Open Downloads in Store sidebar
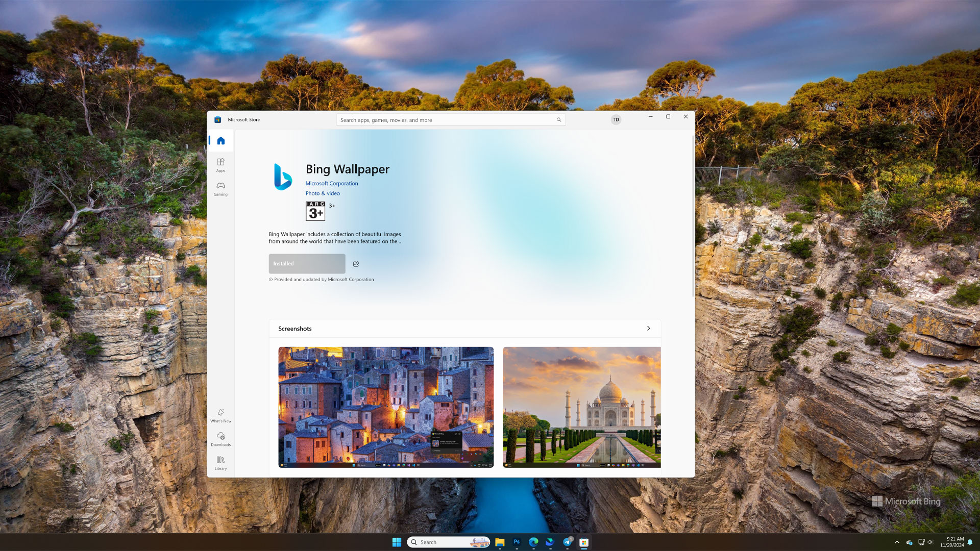Image resolution: width=980 pixels, height=551 pixels. (220, 439)
